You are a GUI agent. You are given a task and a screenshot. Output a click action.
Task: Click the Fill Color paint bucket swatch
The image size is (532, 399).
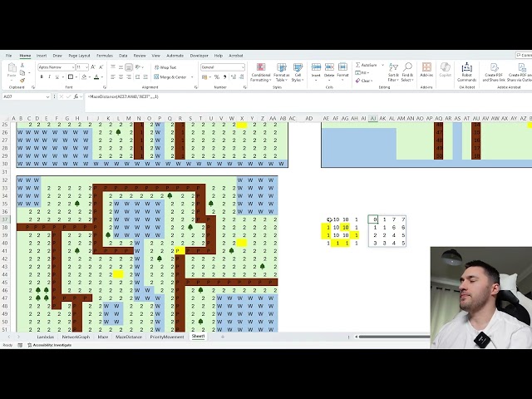[84, 77]
